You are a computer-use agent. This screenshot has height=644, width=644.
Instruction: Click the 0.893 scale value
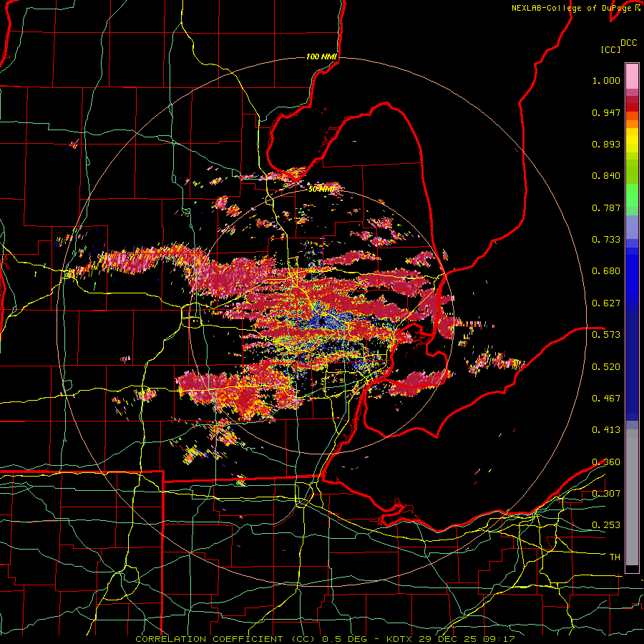606,144
